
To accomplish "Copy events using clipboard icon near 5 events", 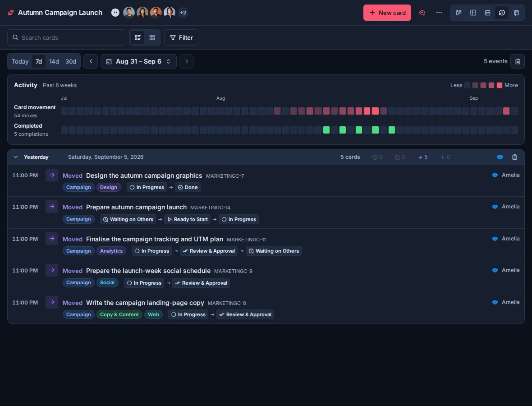I will pos(518,61).
